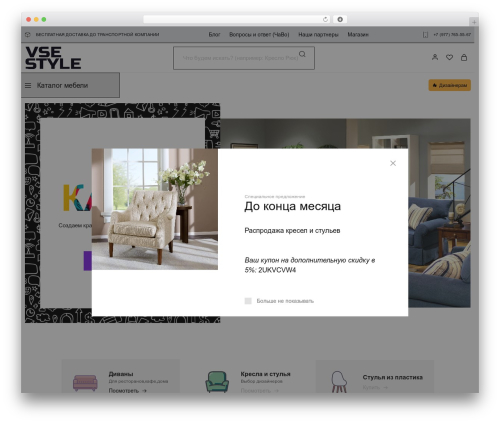Click "Посмотреть" under Кресла и стулья
This screenshot has width=500, height=423.
[259, 390]
